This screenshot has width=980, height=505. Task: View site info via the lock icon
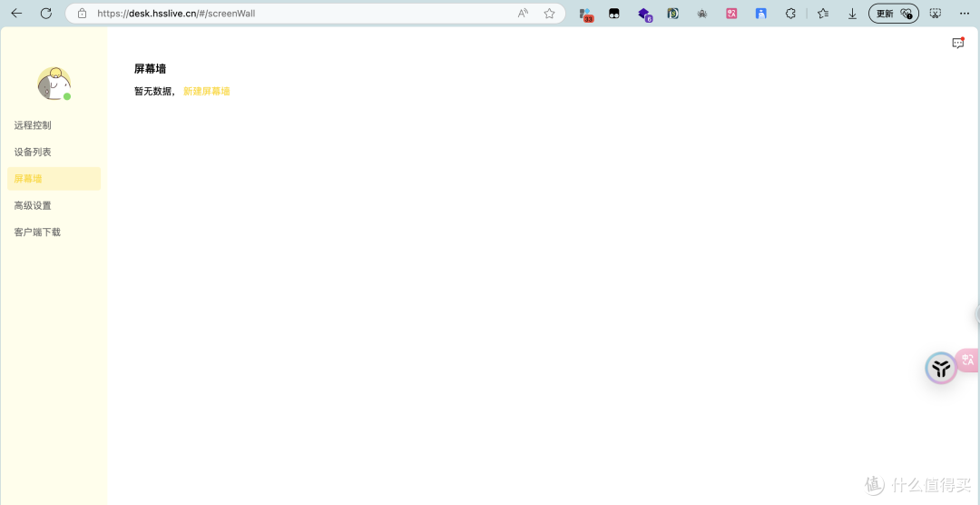click(82, 13)
